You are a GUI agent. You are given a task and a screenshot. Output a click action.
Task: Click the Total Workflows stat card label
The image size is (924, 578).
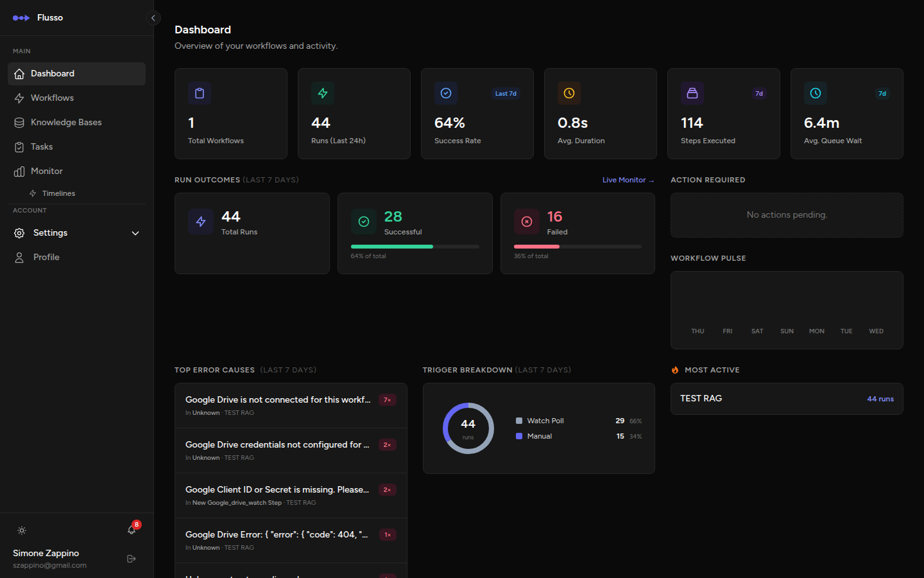point(216,141)
